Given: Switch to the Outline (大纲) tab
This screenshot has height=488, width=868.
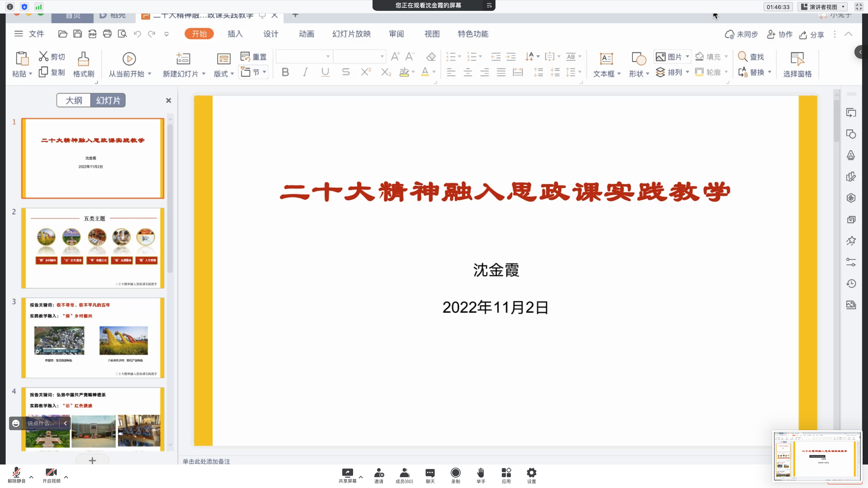Looking at the screenshot, I should tap(74, 100).
